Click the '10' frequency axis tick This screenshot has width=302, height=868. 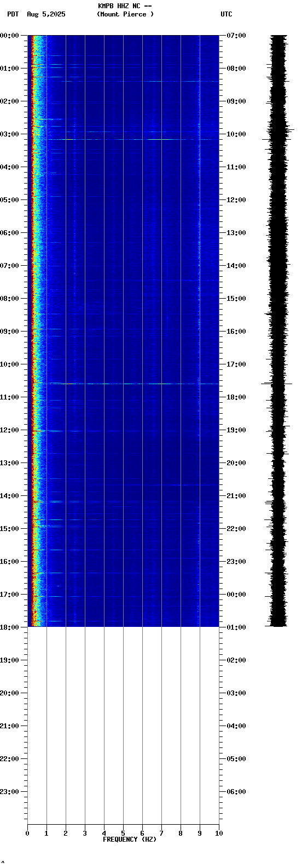[219, 833]
